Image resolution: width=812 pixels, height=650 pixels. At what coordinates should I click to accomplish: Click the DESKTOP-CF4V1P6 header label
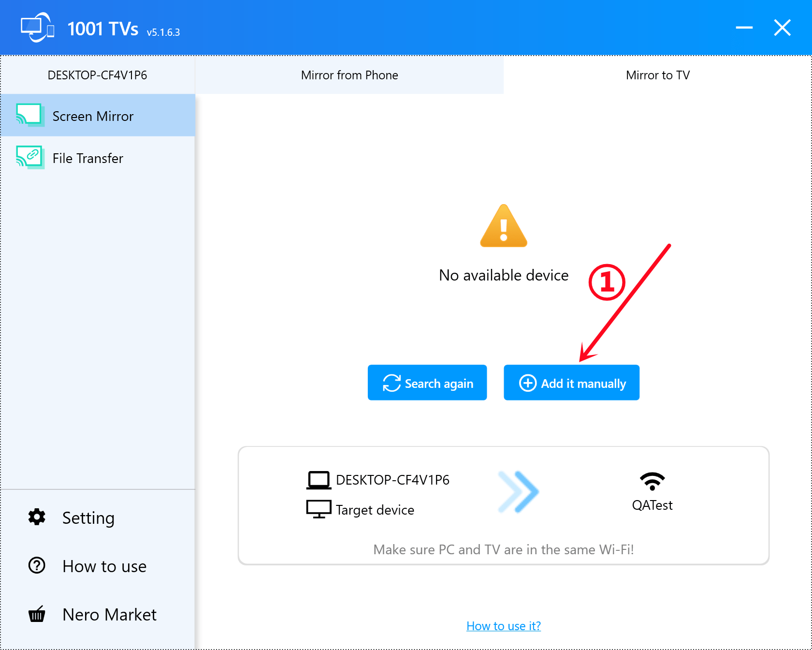(x=97, y=75)
